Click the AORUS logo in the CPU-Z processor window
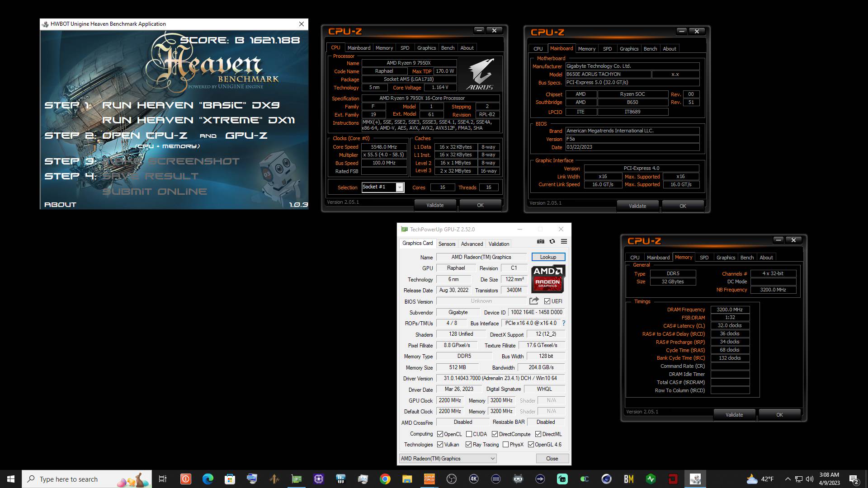The width and height of the screenshot is (868, 488). 479,74
